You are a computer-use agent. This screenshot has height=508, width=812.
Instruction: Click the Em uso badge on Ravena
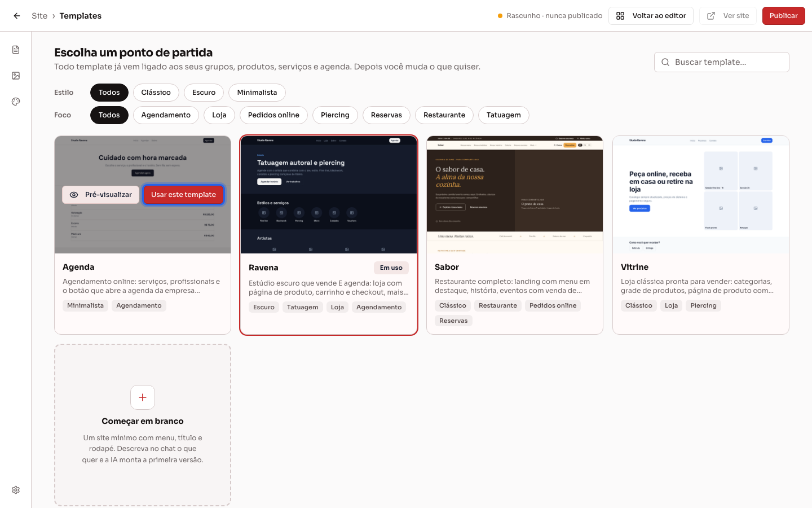(391, 268)
